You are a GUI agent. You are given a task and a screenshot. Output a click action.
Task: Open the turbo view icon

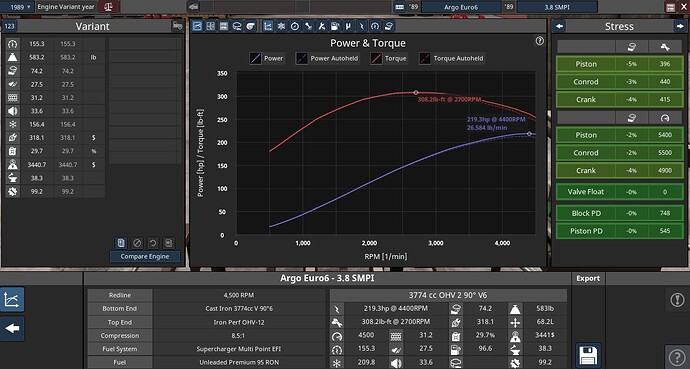(x=250, y=26)
